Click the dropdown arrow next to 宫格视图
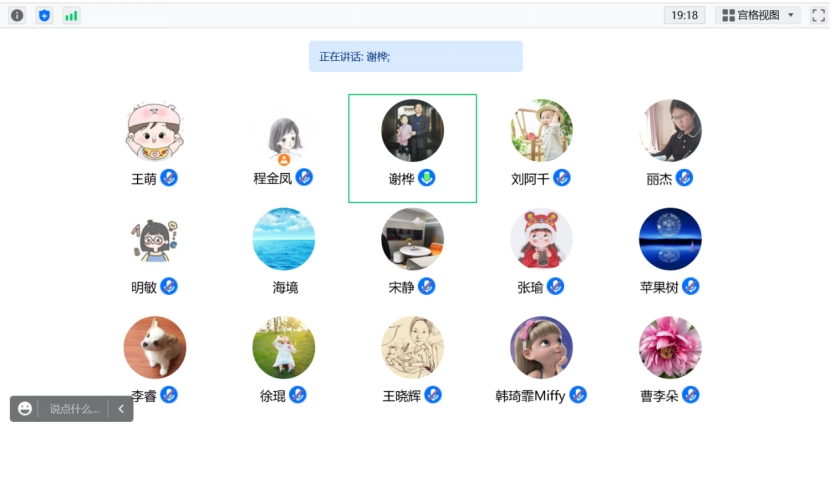The height and width of the screenshot is (489, 830). pyautogui.click(x=791, y=15)
